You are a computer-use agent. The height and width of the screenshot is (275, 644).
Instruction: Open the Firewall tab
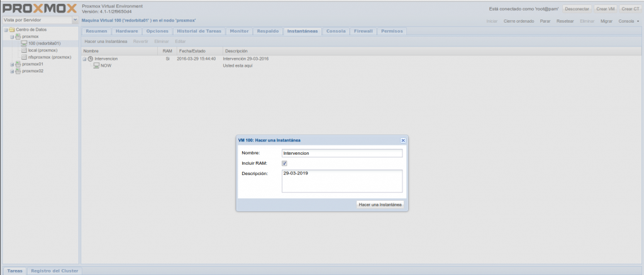tap(363, 31)
